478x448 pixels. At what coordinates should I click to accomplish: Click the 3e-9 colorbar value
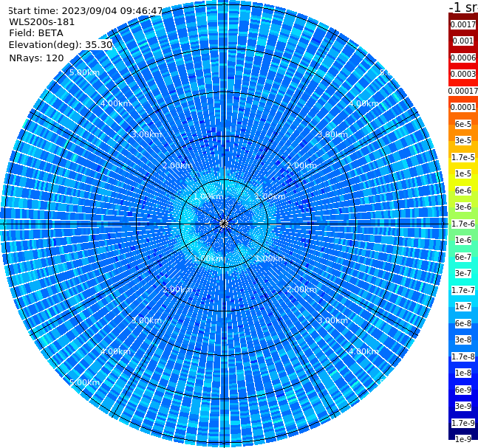tap(463, 406)
